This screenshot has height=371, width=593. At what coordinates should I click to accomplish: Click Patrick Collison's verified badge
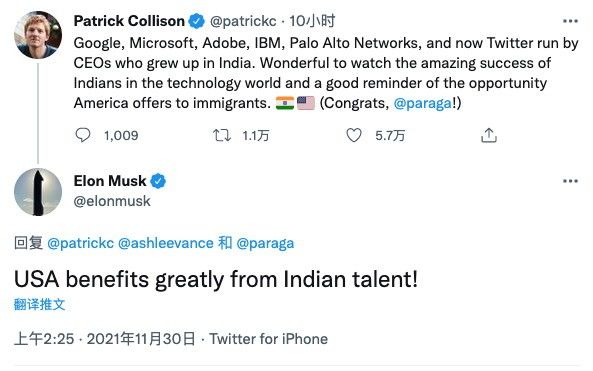click(x=196, y=21)
